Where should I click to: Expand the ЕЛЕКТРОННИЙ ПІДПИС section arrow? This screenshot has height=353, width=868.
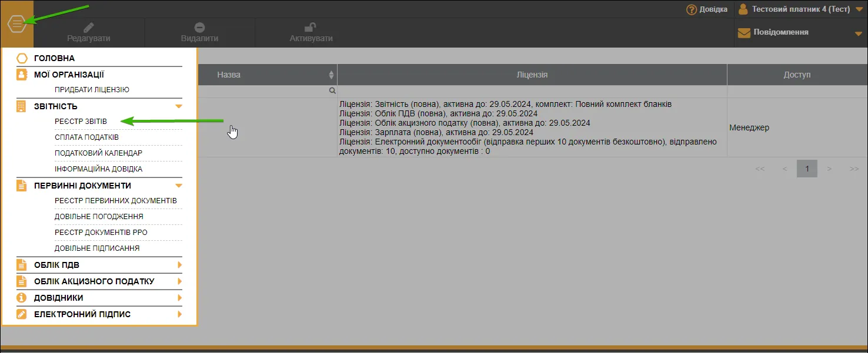(179, 314)
